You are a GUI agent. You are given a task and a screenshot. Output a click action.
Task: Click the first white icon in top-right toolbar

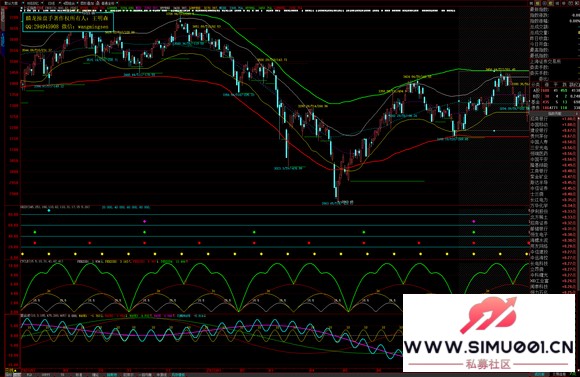coord(531,3)
